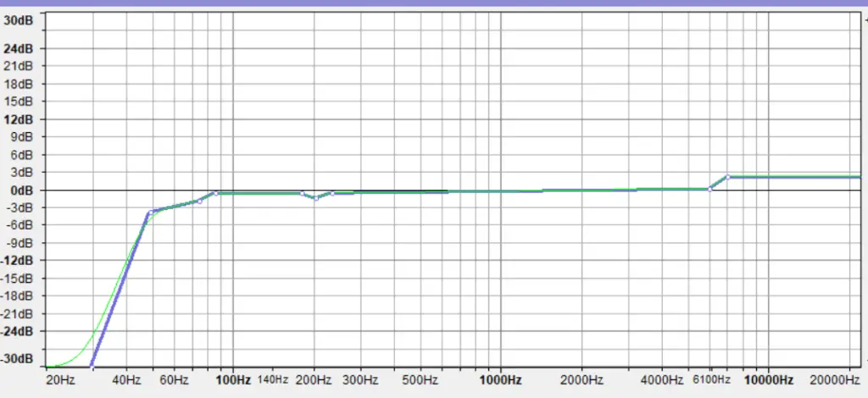Click the 3dB vertical scale label

point(20,173)
